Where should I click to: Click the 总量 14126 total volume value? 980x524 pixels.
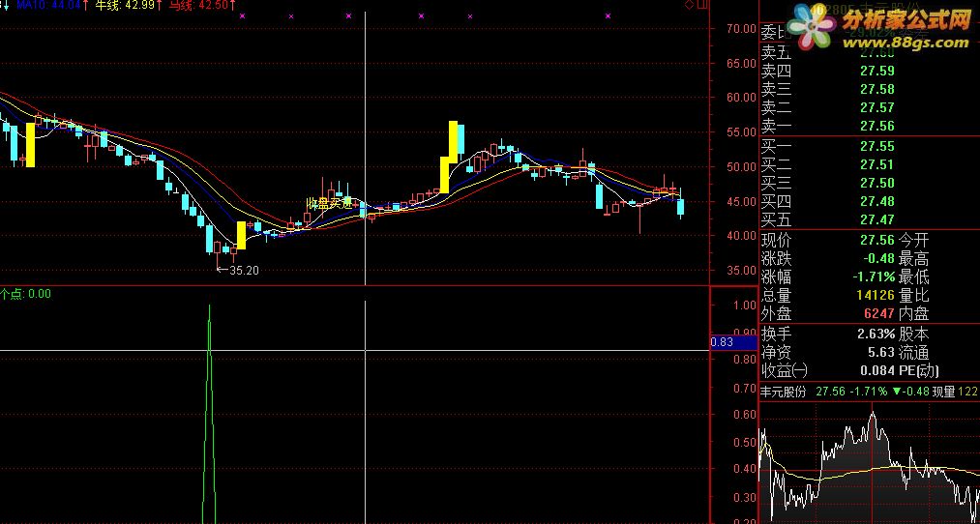click(875, 296)
